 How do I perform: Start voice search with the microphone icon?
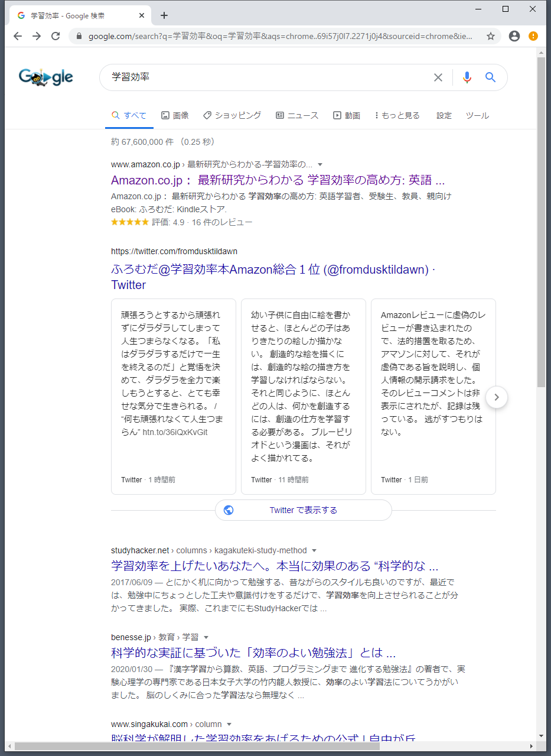point(467,77)
